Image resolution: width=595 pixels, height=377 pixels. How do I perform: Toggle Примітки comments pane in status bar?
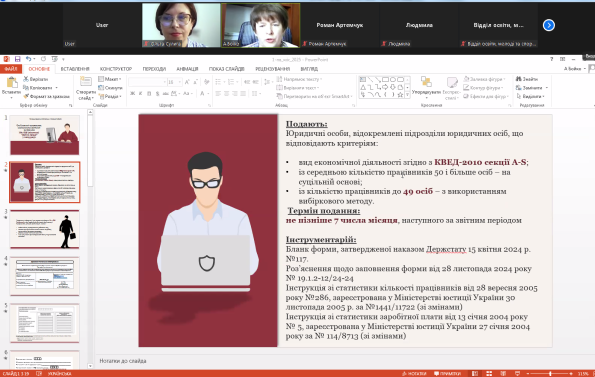[x=447, y=374]
